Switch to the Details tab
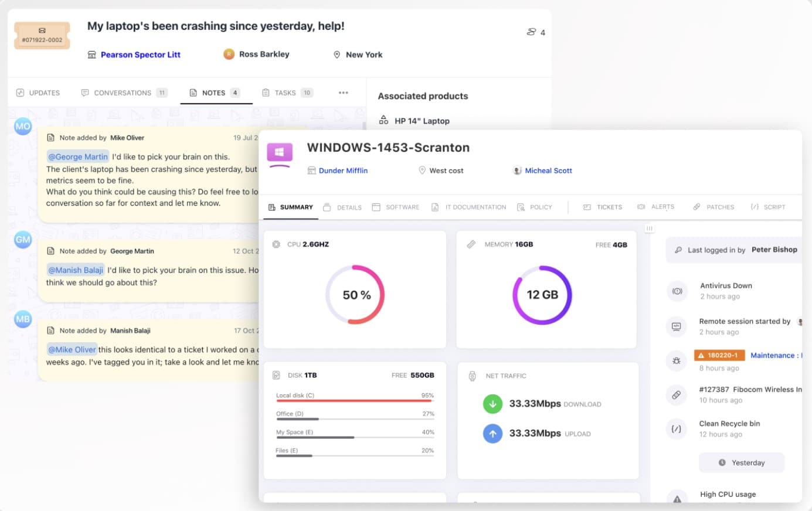 [x=342, y=207]
